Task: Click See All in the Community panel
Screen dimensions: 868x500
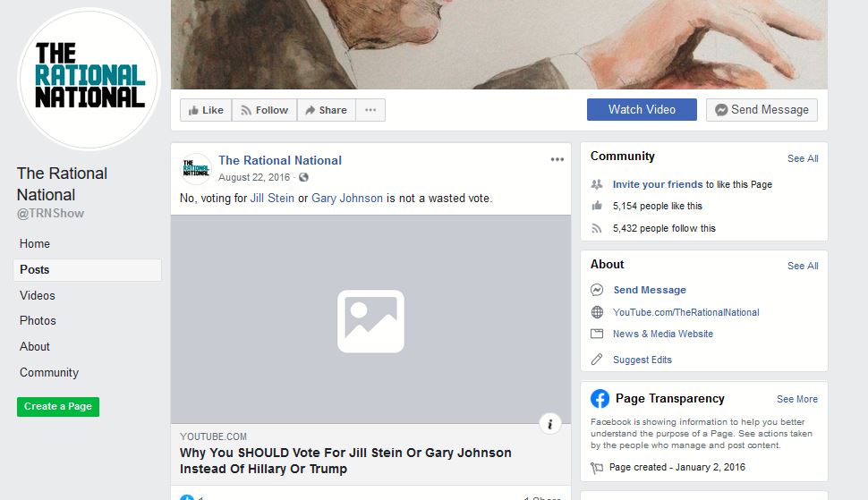Action: click(x=803, y=158)
